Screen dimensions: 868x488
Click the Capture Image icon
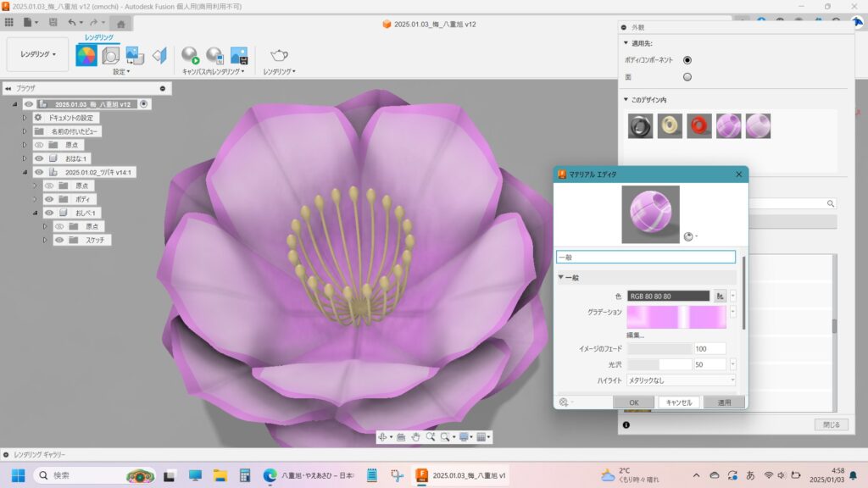[x=239, y=56]
